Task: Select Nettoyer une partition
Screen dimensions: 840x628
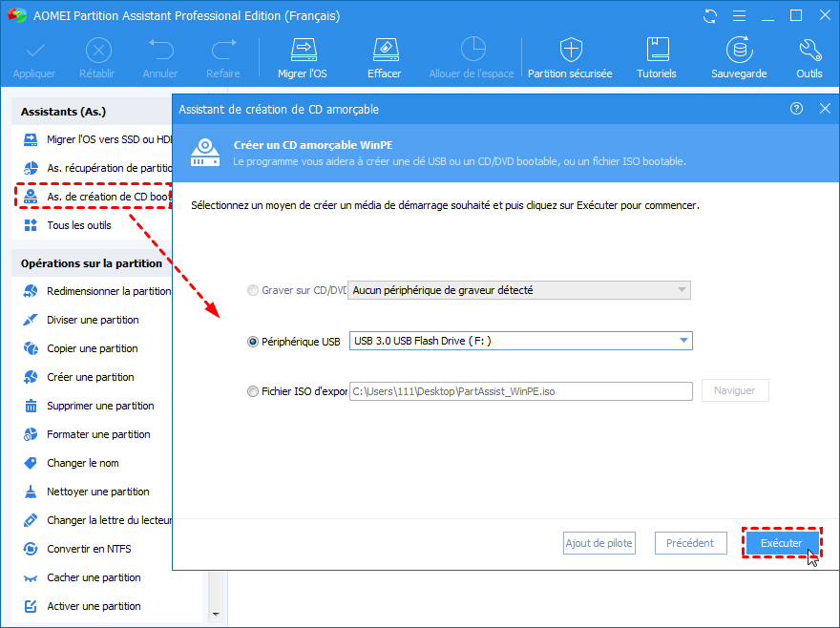Action: point(86,492)
